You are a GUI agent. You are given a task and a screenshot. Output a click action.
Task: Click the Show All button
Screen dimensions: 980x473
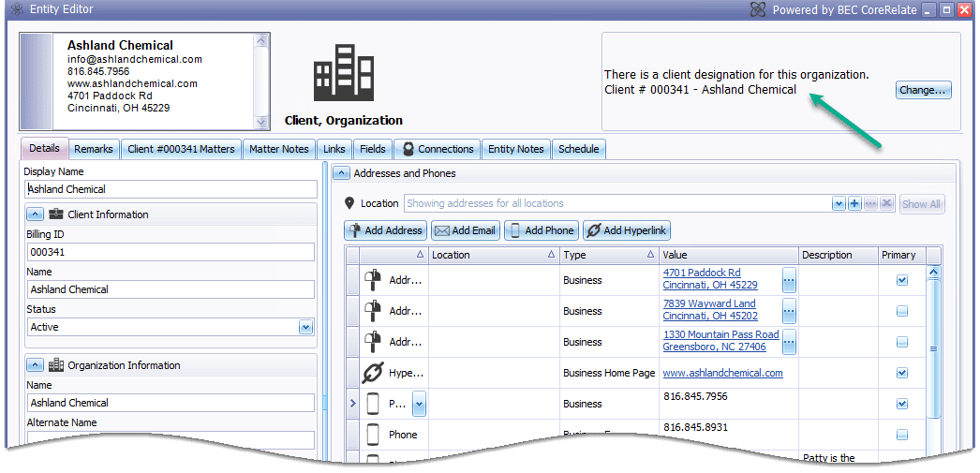tap(922, 203)
